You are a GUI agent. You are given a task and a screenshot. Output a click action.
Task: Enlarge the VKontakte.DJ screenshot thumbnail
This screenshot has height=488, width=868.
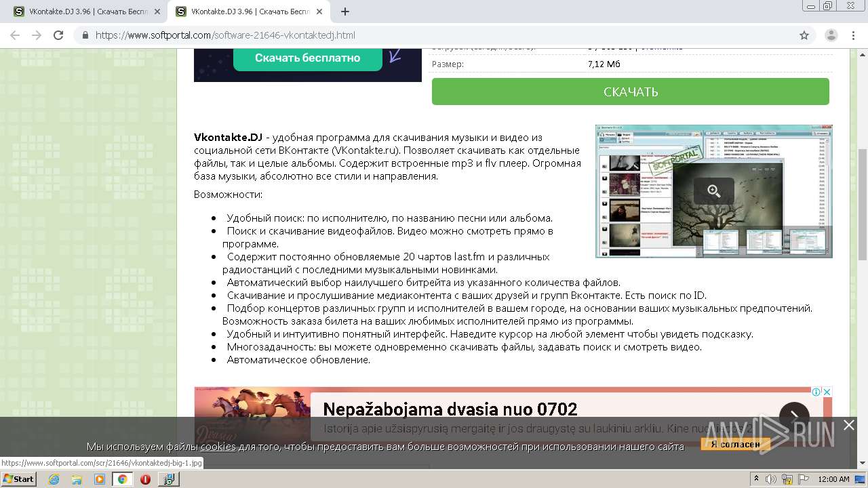coord(713,191)
